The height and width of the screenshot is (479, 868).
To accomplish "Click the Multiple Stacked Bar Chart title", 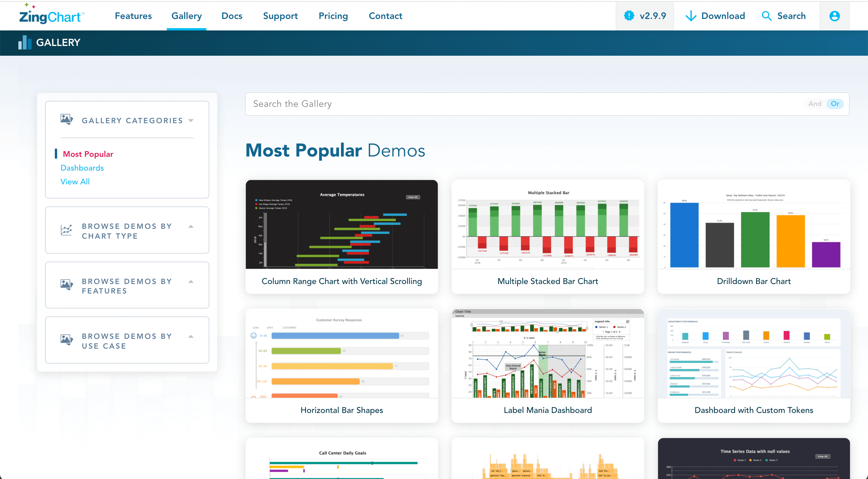I will coord(548,281).
